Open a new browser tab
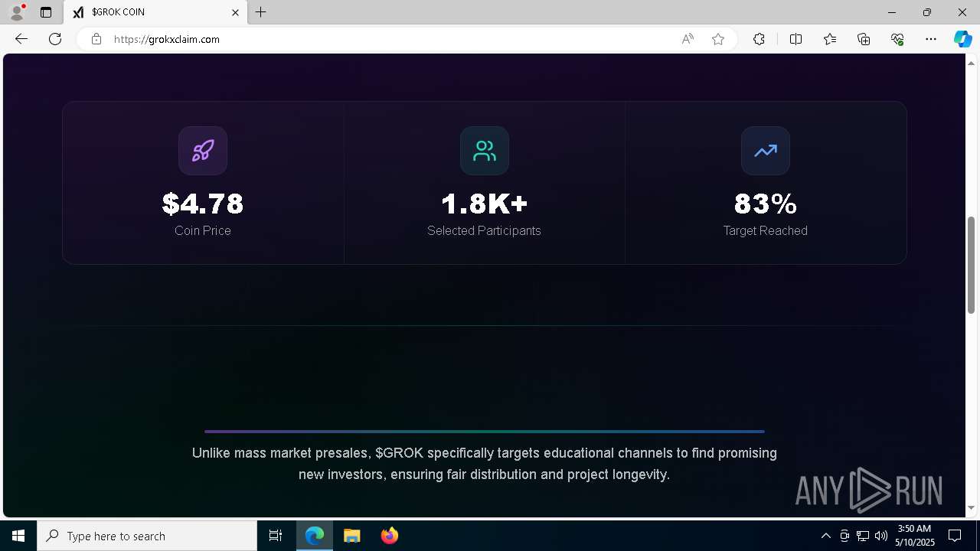The image size is (980, 551). click(x=261, y=12)
